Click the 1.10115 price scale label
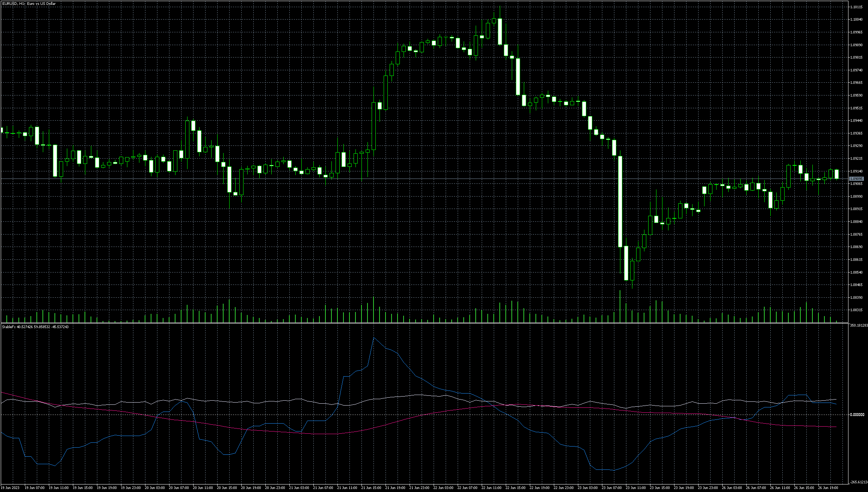 pos(856,7)
